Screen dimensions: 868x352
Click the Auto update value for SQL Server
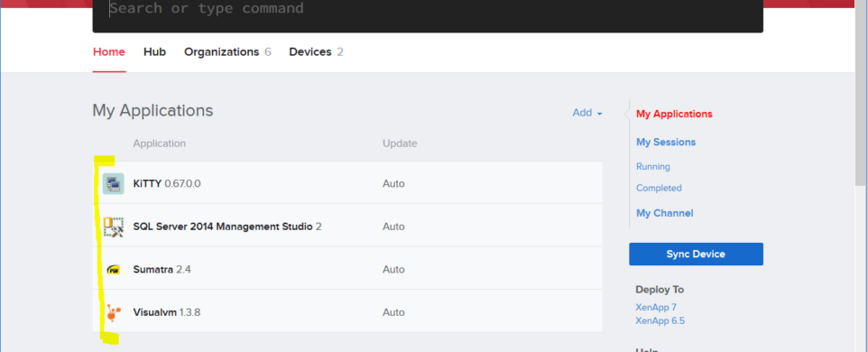[x=393, y=227]
